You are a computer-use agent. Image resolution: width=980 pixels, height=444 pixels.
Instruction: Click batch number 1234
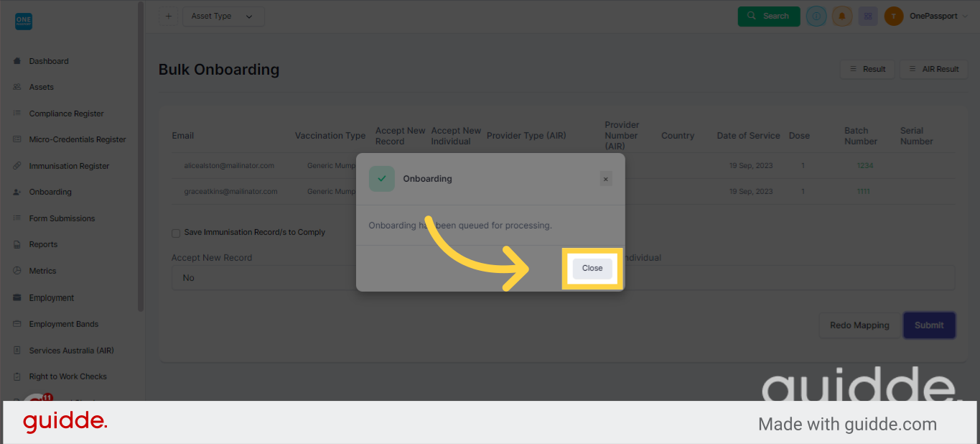(864, 166)
